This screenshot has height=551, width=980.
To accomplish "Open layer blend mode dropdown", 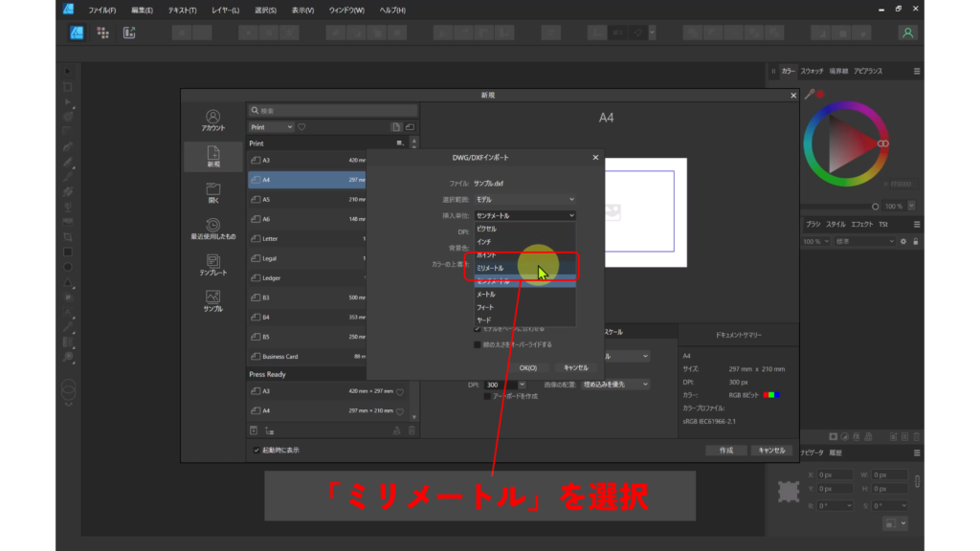I will tap(865, 241).
